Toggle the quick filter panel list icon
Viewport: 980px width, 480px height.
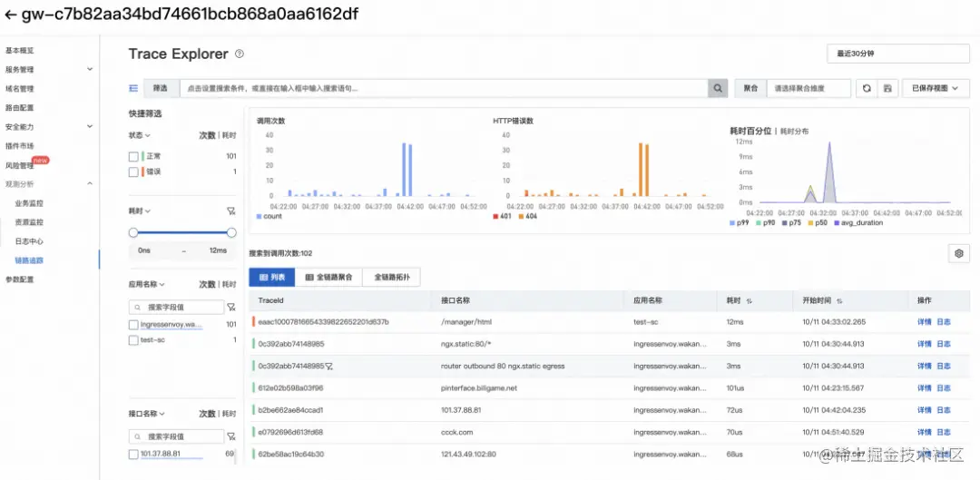click(x=133, y=89)
